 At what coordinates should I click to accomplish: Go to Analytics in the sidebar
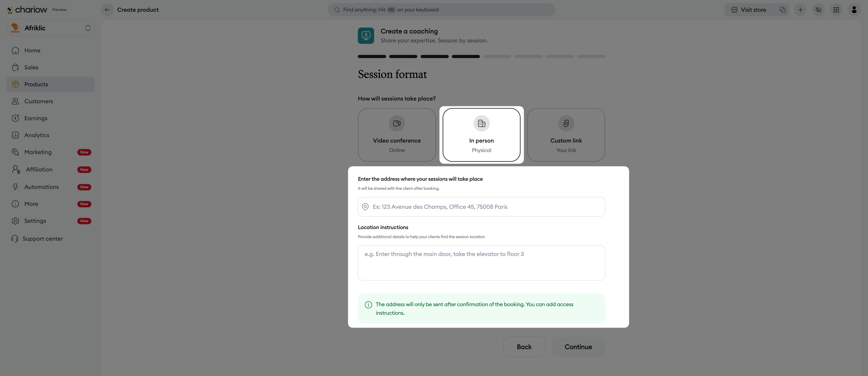[36, 135]
